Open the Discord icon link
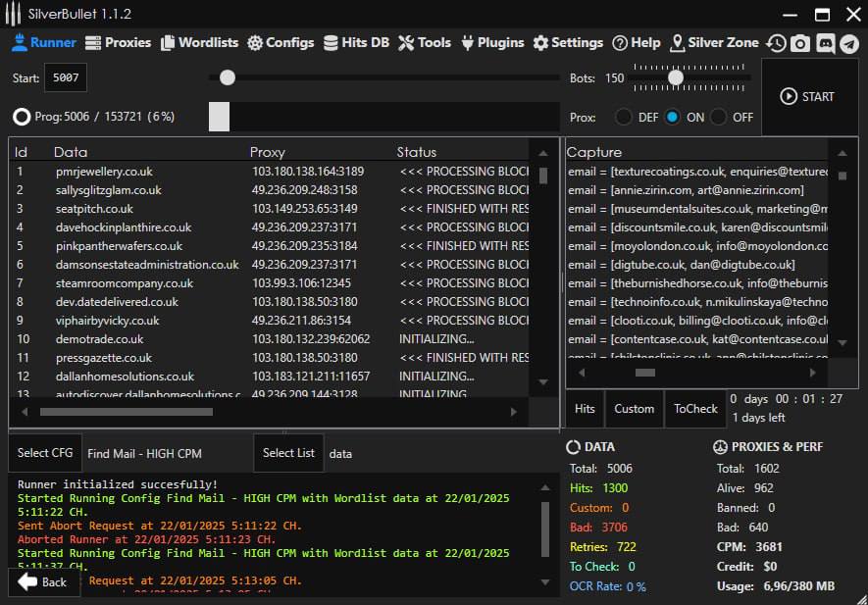The height and width of the screenshot is (605, 868). pos(825,43)
